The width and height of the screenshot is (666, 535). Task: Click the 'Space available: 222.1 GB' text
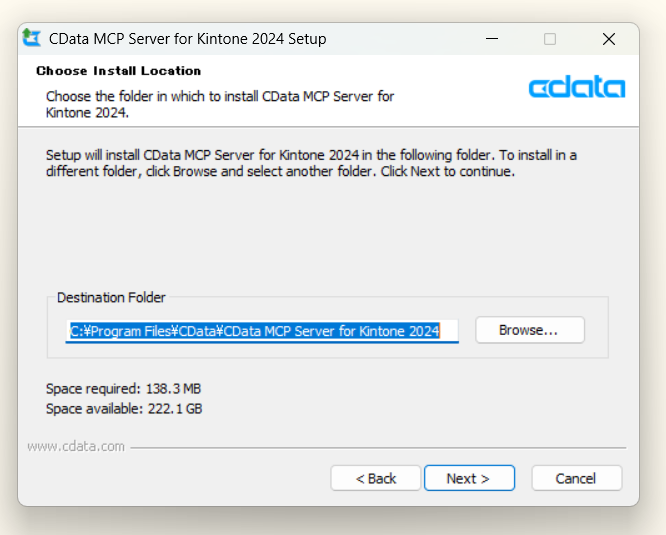point(124,408)
